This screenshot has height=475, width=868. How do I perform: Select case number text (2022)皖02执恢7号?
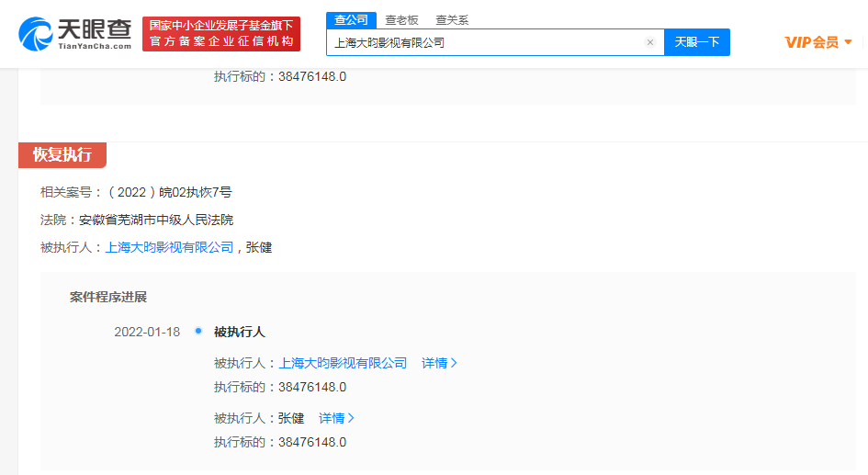[x=168, y=193]
